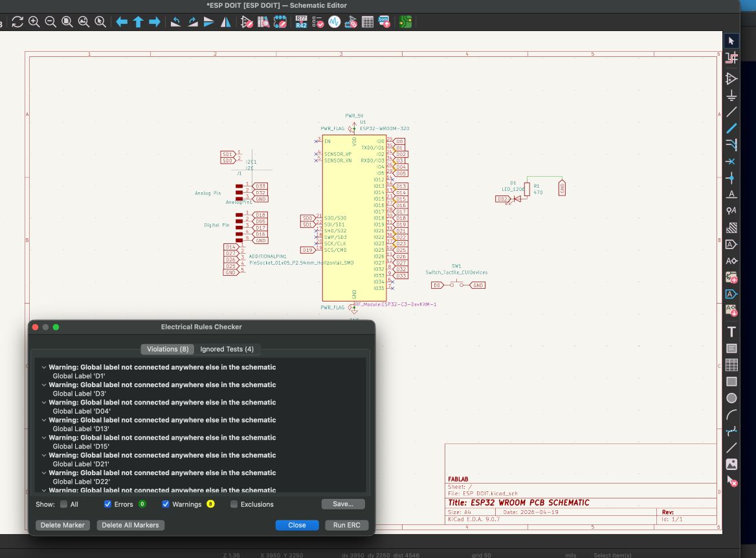The width and height of the screenshot is (756, 558).
Task: Select the Violations (8) tab
Action: click(x=167, y=349)
